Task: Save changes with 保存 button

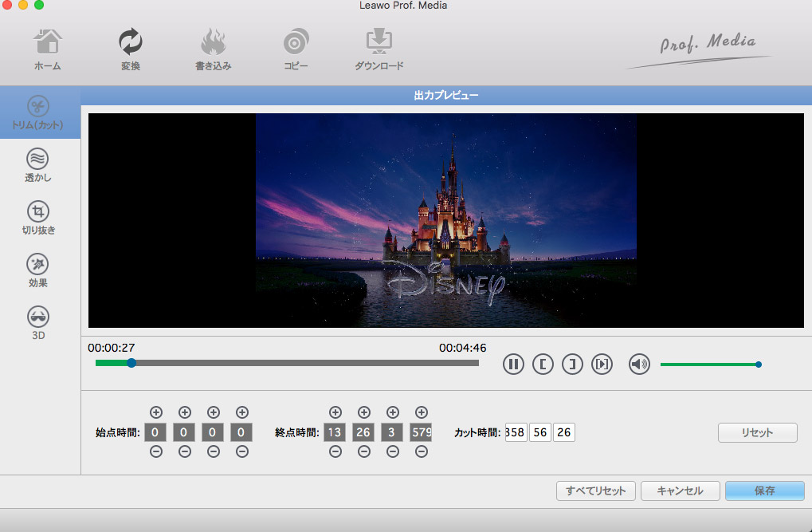Action: [764, 491]
